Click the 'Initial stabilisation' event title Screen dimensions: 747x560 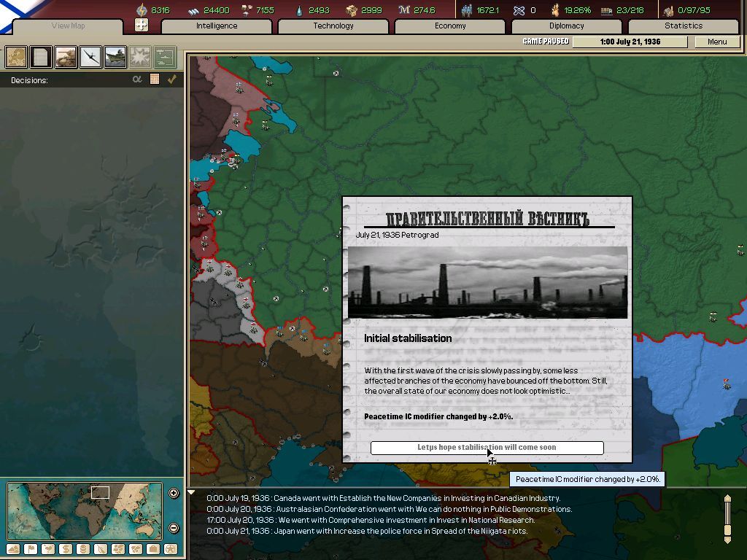pyautogui.click(x=408, y=338)
